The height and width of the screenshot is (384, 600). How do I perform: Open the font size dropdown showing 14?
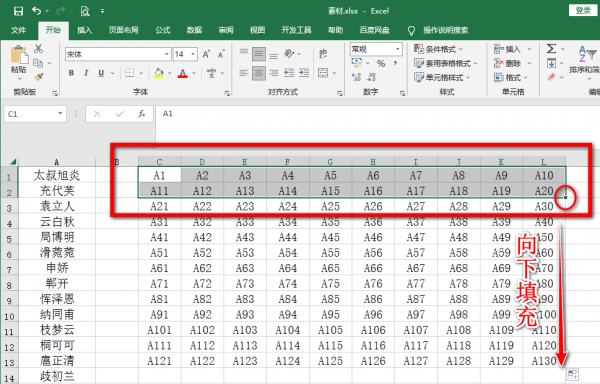click(x=193, y=54)
